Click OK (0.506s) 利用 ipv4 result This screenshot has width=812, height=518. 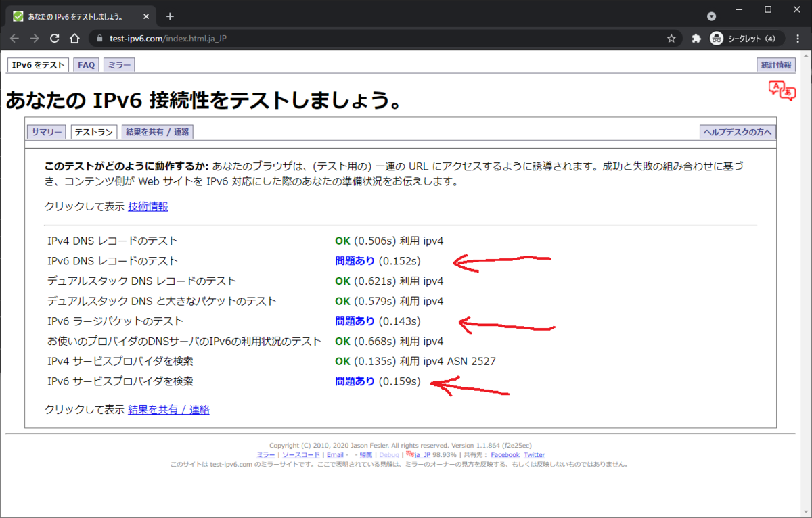389,240
